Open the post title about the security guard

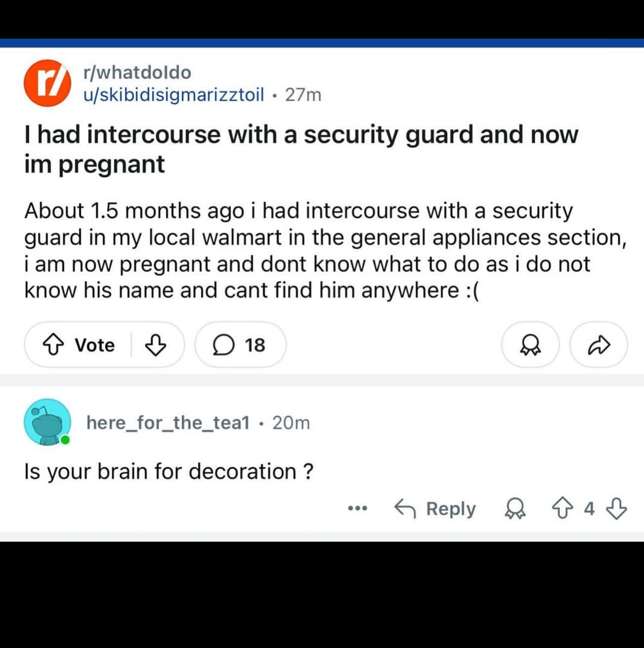click(300, 149)
